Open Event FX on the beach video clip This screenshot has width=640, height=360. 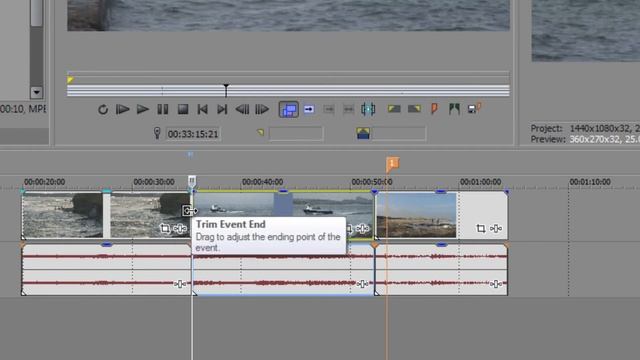click(x=496, y=229)
